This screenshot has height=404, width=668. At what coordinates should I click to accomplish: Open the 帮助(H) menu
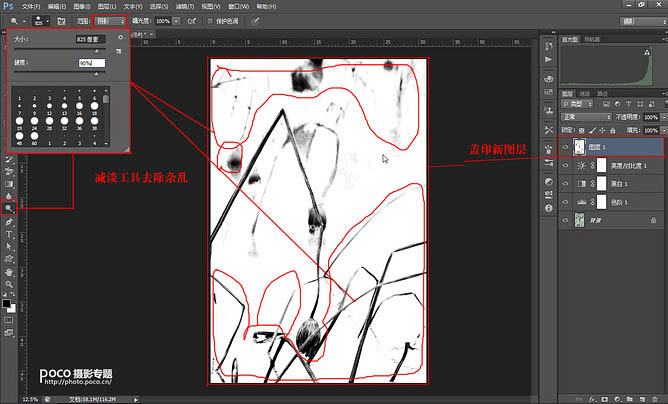(266, 6)
